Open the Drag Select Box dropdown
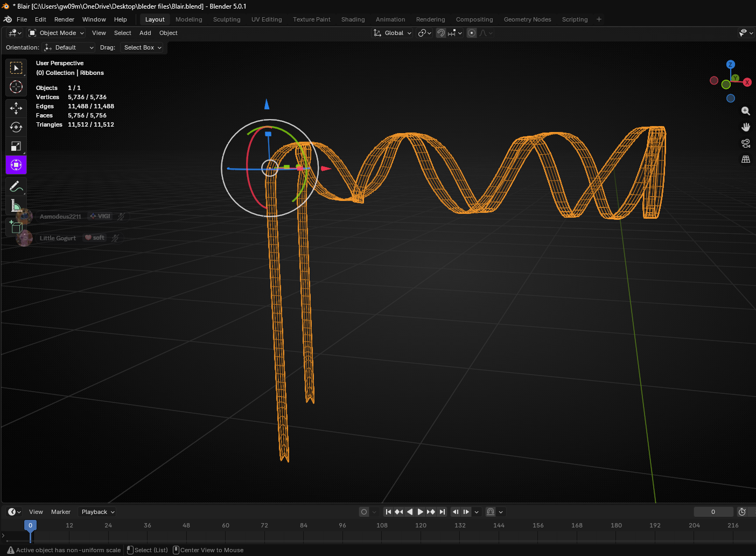The height and width of the screenshot is (556, 756). (143, 47)
